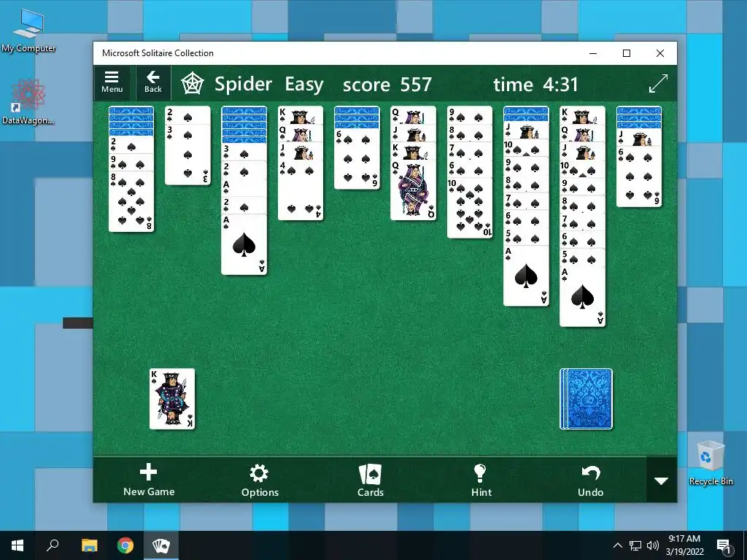Viewport: 747px width, 560px height.
Task: Click the completed King foundation pile
Action: pos(172,399)
